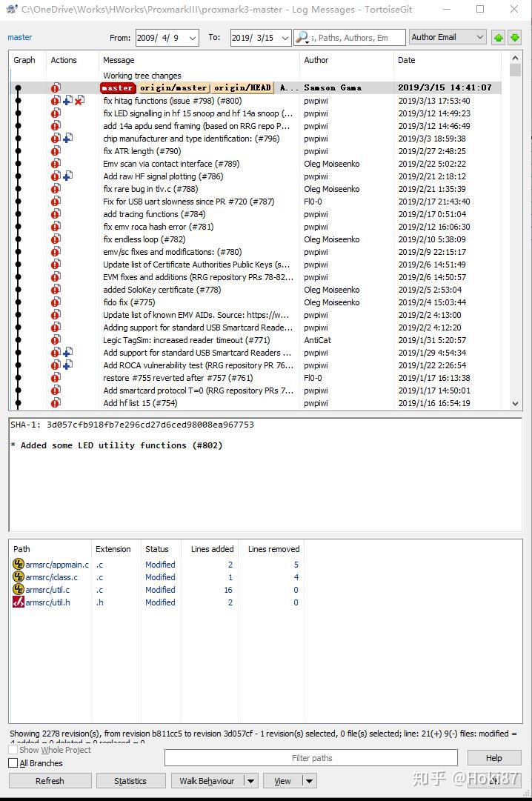Click the Actions column header
Image resolution: width=532 pixels, height=801 pixels.
coord(64,60)
